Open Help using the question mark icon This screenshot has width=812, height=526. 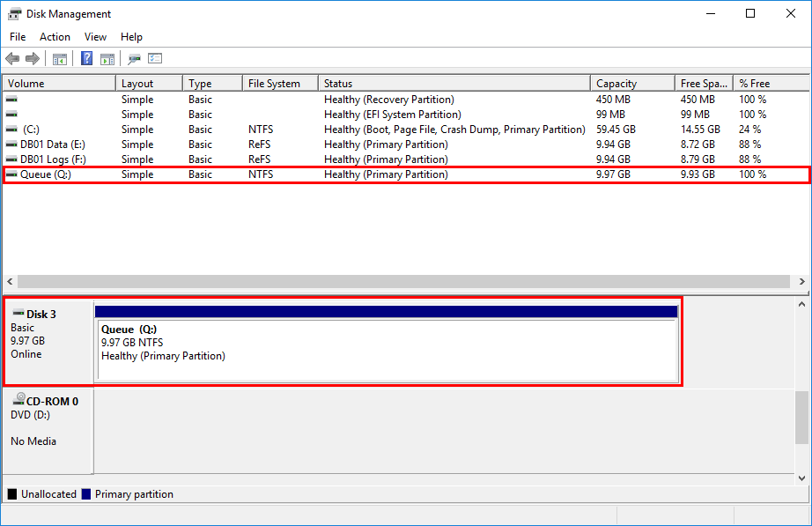pos(85,58)
